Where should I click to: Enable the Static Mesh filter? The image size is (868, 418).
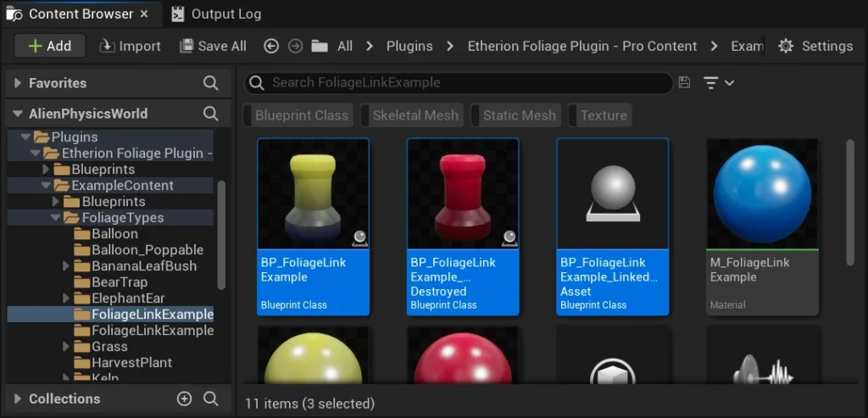click(x=519, y=115)
